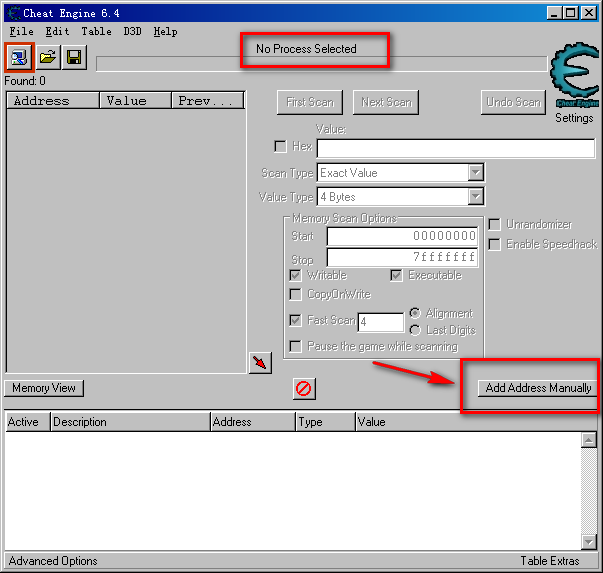Open the process selector computer icon

(19, 58)
